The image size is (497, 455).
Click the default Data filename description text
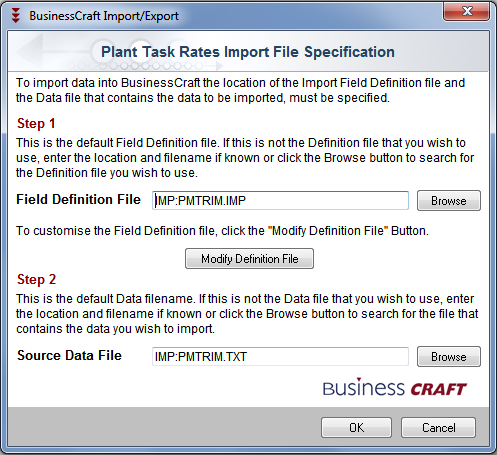click(x=247, y=314)
